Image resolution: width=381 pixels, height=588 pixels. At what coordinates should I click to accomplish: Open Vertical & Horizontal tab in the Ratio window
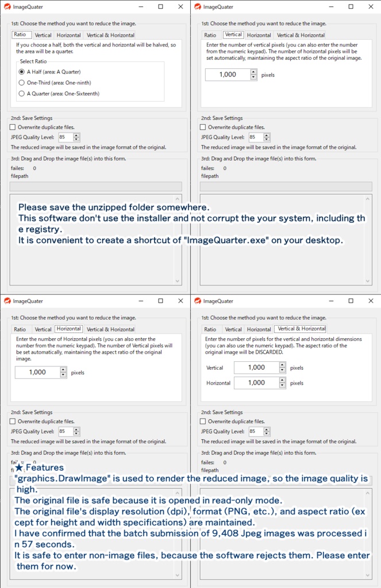[110, 35]
